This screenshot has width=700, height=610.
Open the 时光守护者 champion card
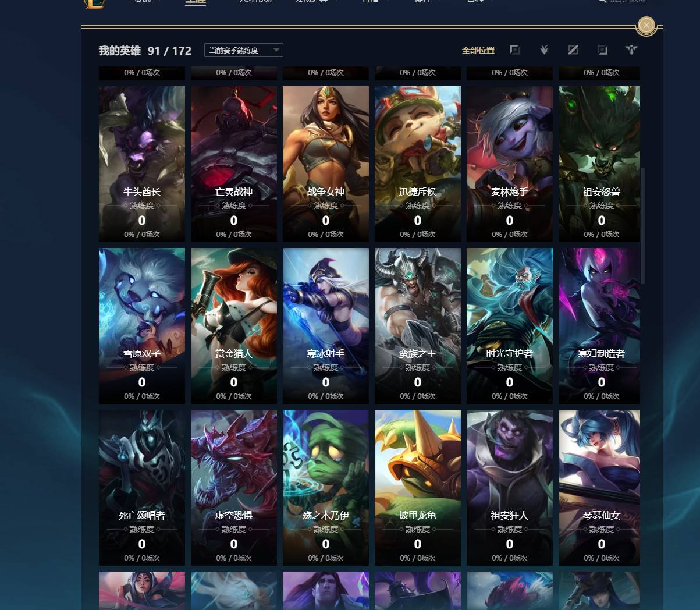510,326
